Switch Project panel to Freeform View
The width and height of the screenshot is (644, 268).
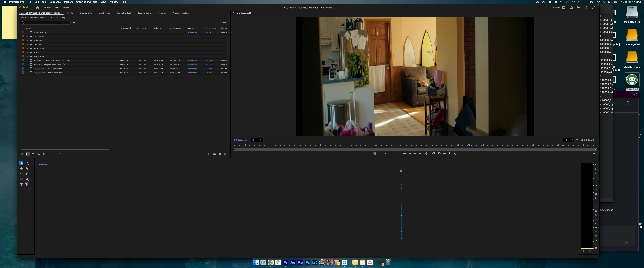click(39, 154)
